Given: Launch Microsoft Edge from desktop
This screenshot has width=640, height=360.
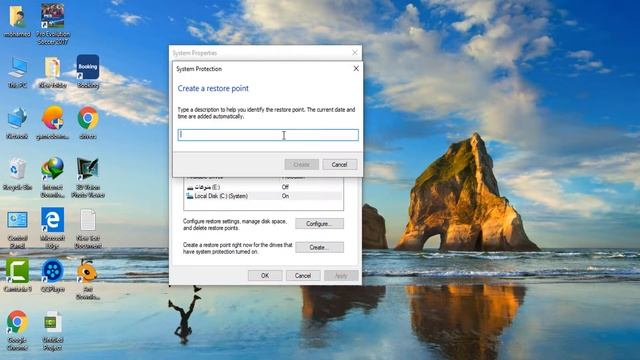Looking at the screenshot, I should point(53,229).
